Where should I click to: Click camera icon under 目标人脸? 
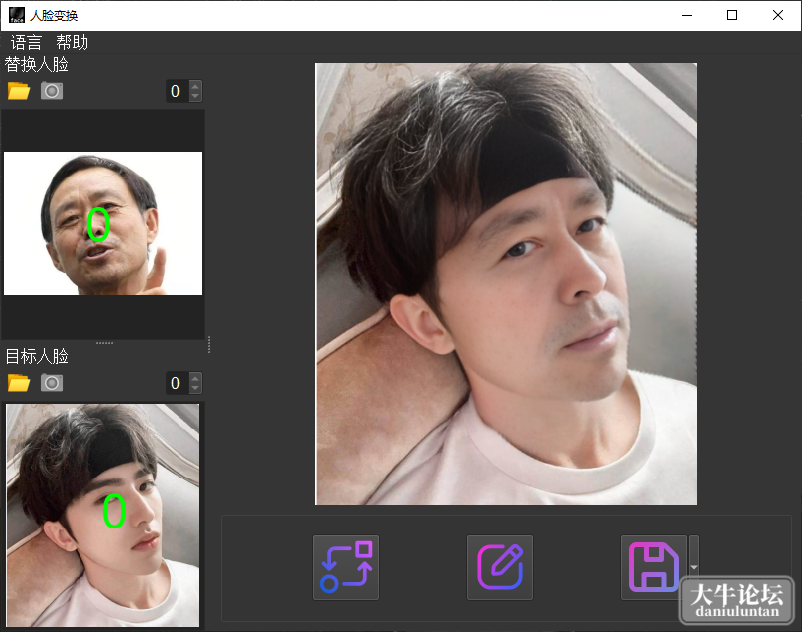tap(52, 383)
